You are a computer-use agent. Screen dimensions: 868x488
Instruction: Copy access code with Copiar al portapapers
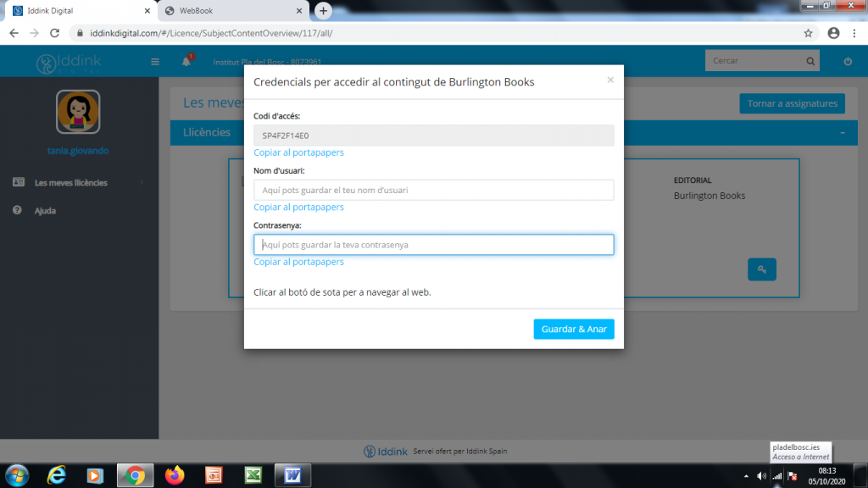click(x=298, y=152)
